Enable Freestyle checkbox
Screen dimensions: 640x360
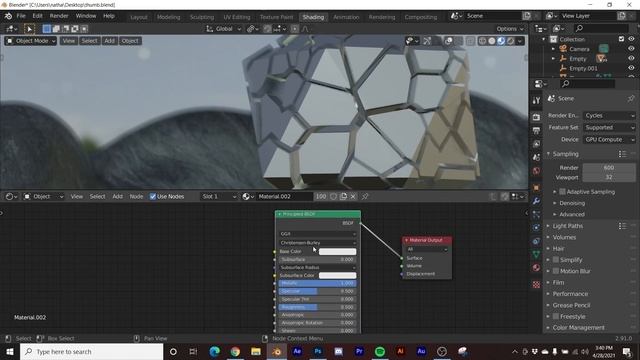(x=556, y=317)
